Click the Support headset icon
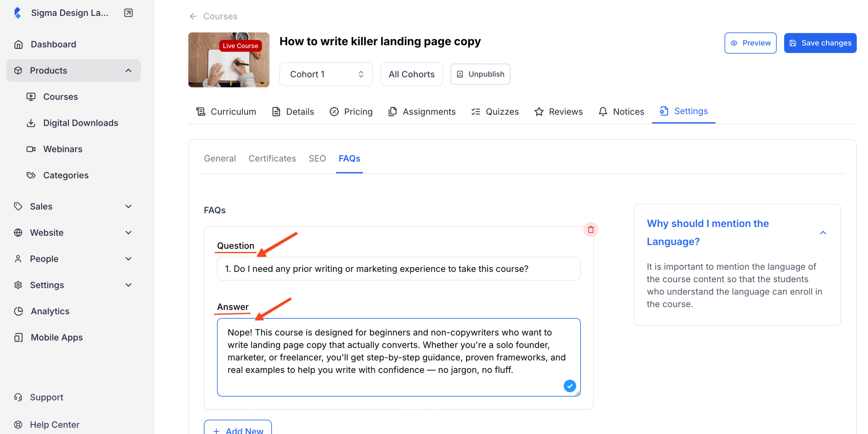Screen dimensions: 868x434 coord(18,397)
